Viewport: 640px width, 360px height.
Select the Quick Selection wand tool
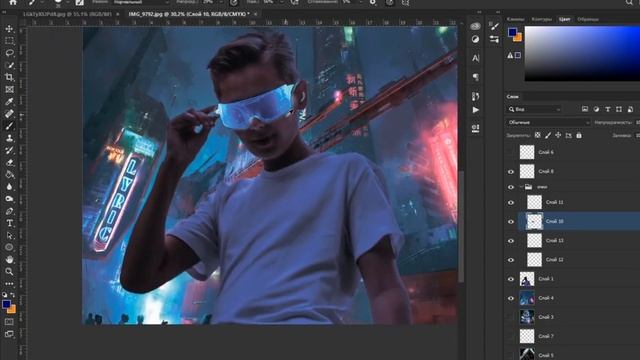9,65
